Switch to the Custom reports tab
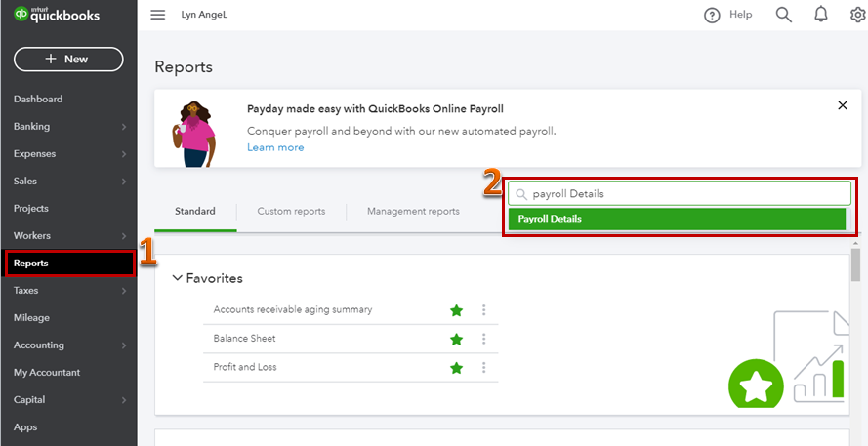Image resolution: width=868 pixels, height=446 pixels. click(291, 212)
